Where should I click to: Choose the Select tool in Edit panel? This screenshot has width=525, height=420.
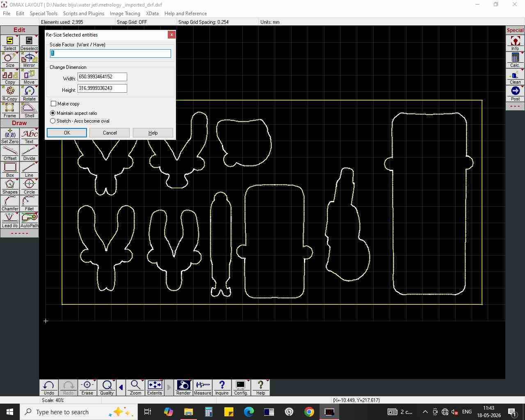point(10,43)
